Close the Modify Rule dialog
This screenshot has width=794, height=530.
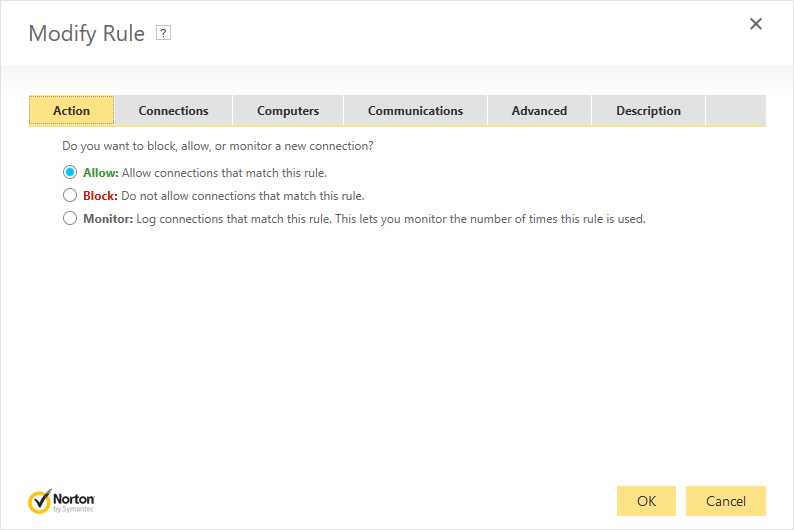tap(756, 24)
